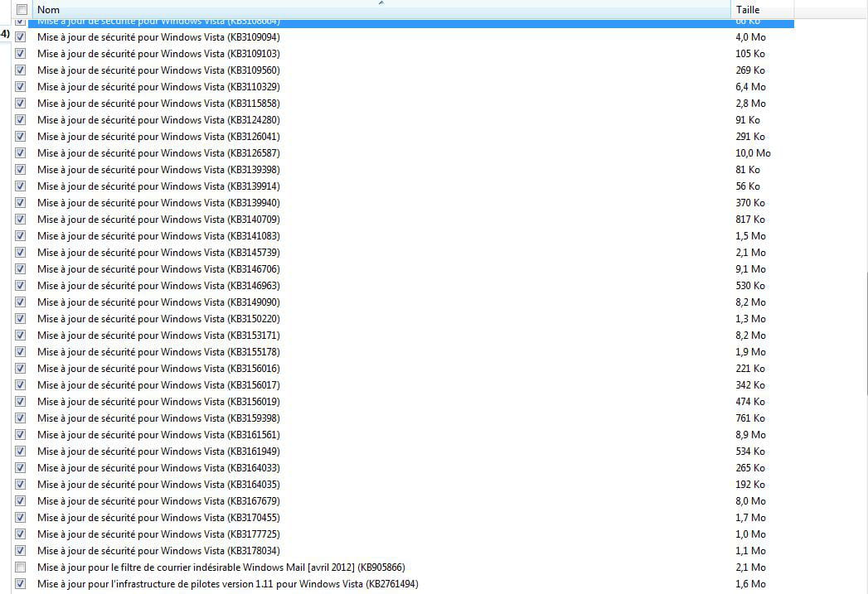Uncheck the KB3109094 security update
The width and height of the screenshot is (868, 594).
21,37
